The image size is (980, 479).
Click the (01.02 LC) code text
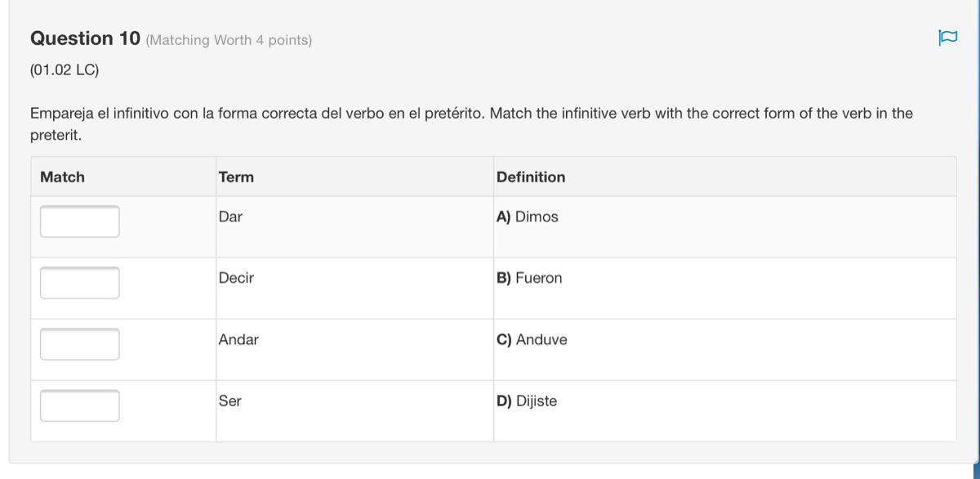pos(65,70)
